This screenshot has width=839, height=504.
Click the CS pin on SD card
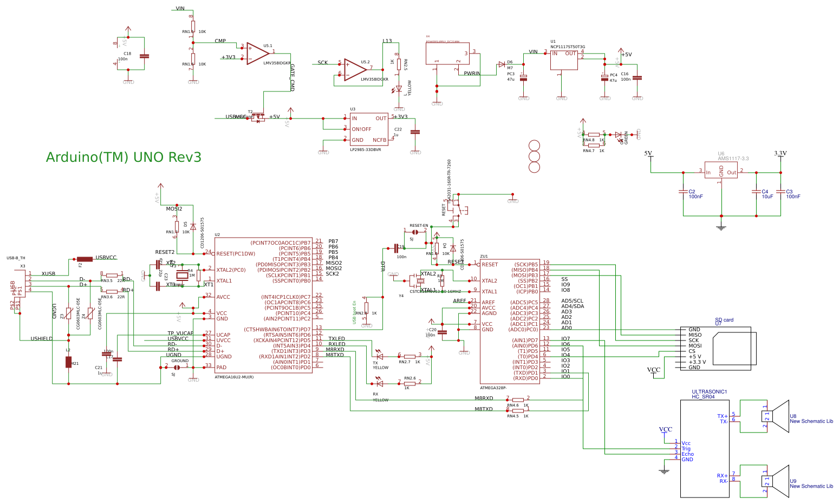[x=692, y=351]
